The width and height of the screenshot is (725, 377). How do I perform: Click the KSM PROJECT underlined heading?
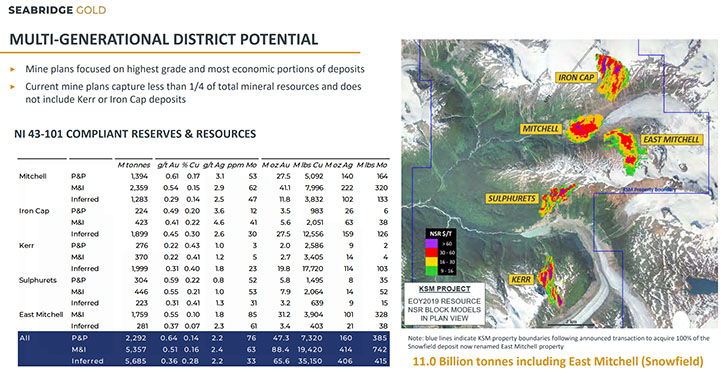pyautogui.click(x=444, y=289)
